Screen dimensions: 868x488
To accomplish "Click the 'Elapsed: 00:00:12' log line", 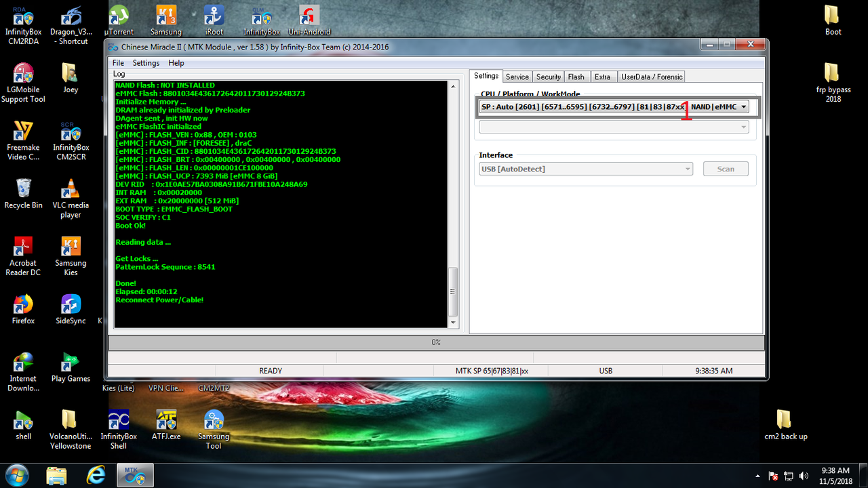I will coord(146,291).
